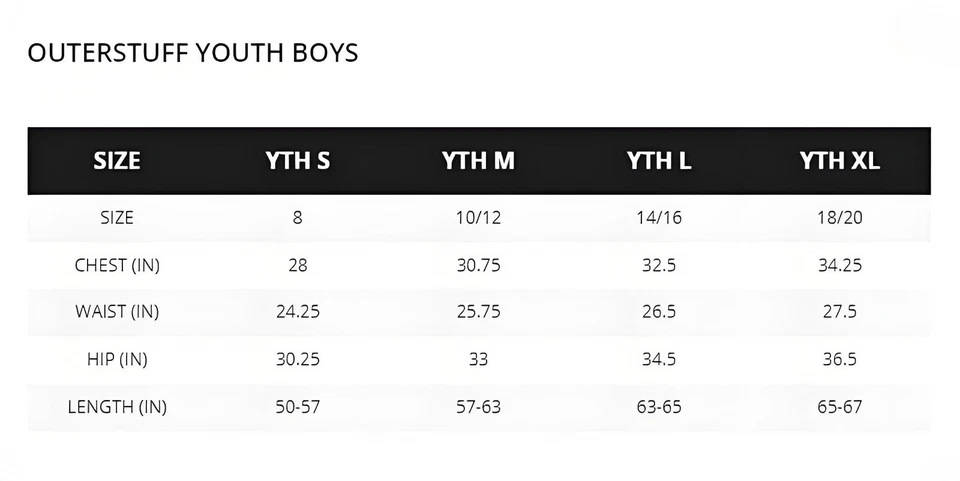This screenshot has height=481, width=960.
Task: Select the YTH XL column header
Action: point(839,161)
